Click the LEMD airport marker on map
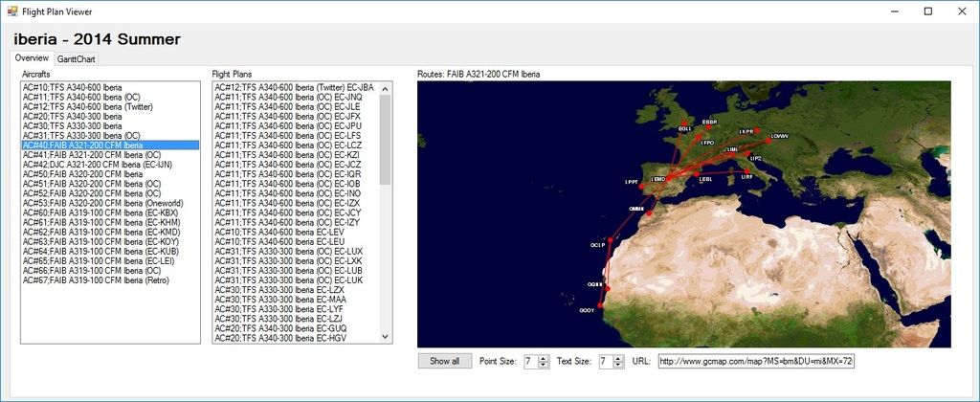This screenshot has width=980, height=402. point(669,178)
